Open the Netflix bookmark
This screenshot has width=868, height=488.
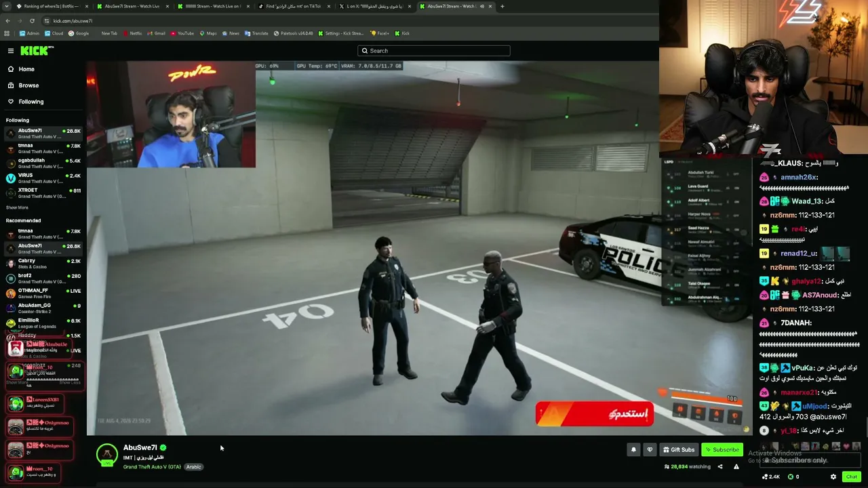(x=133, y=33)
